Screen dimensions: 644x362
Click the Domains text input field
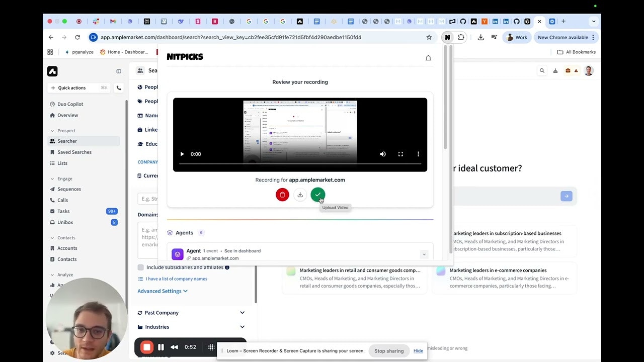[148, 239]
